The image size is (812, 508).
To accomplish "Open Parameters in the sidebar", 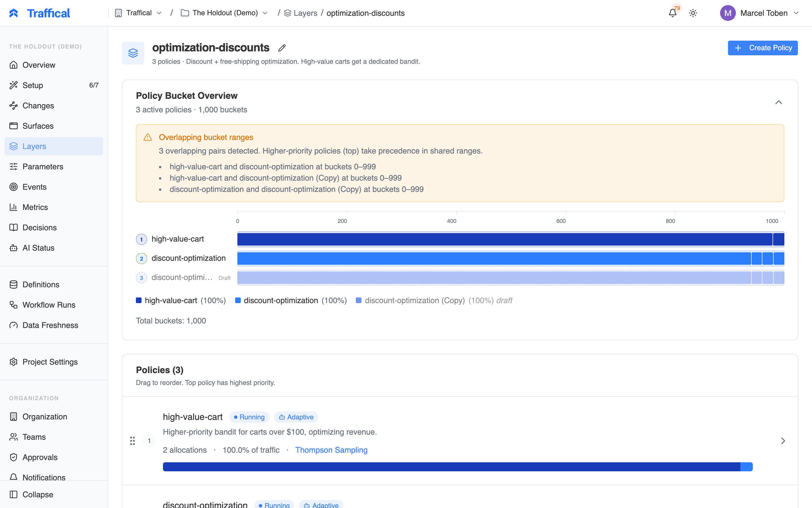I will [54, 166].
